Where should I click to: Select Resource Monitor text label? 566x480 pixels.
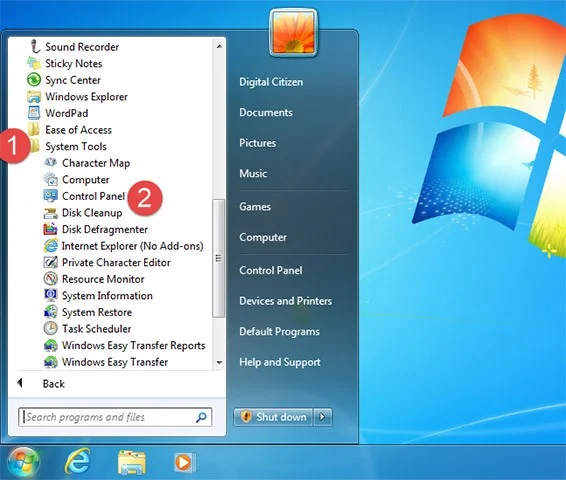[x=103, y=279]
